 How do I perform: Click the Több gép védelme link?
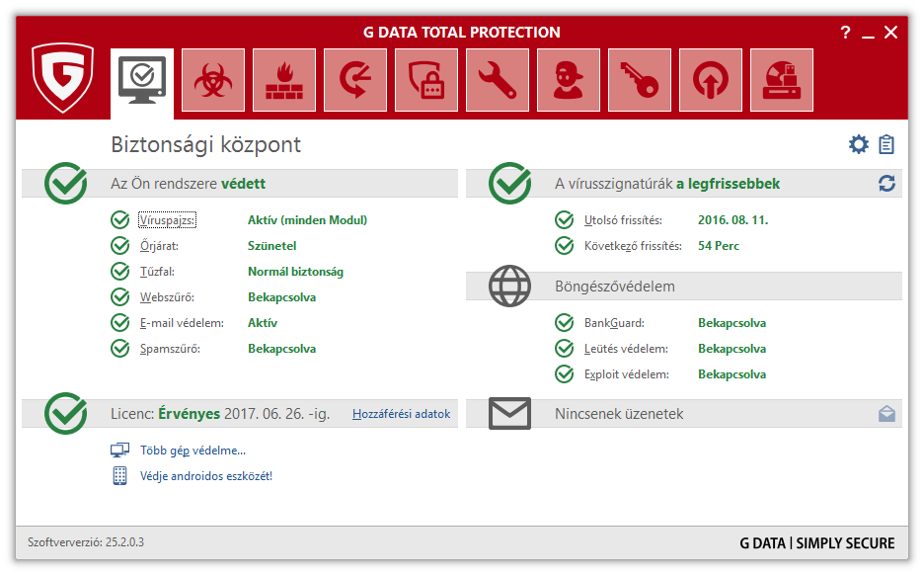click(192, 451)
